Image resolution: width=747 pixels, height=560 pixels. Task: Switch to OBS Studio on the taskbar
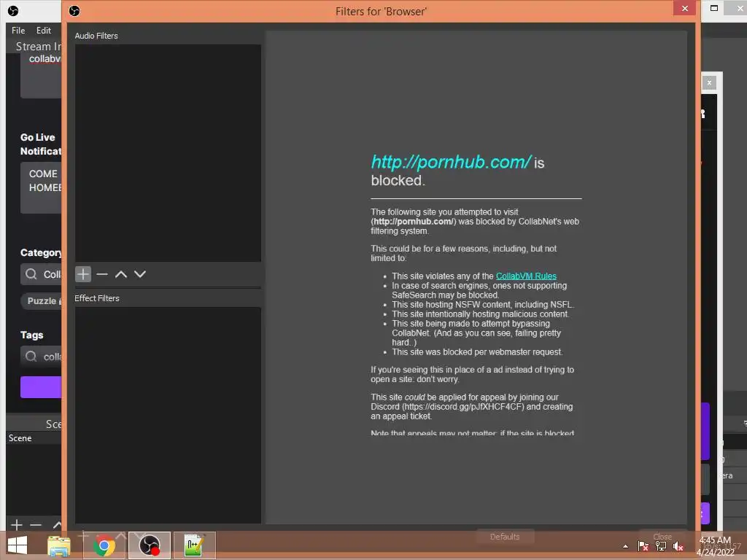(x=149, y=545)
